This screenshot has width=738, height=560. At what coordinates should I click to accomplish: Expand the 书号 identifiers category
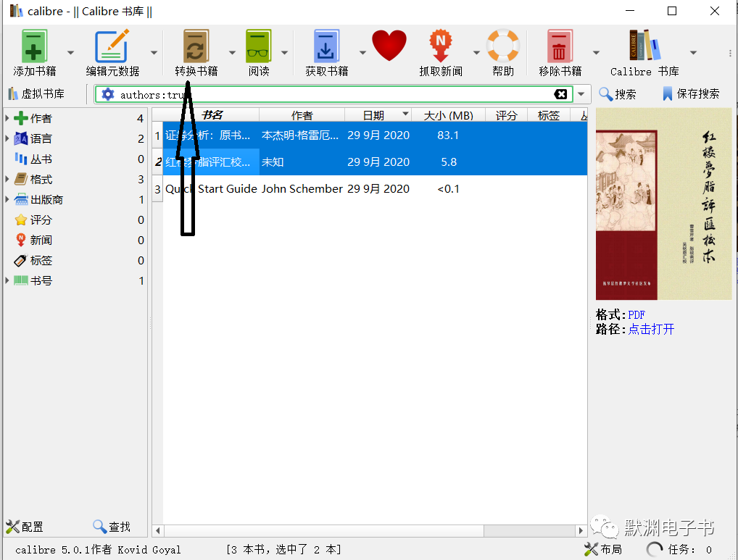(7, 280)
